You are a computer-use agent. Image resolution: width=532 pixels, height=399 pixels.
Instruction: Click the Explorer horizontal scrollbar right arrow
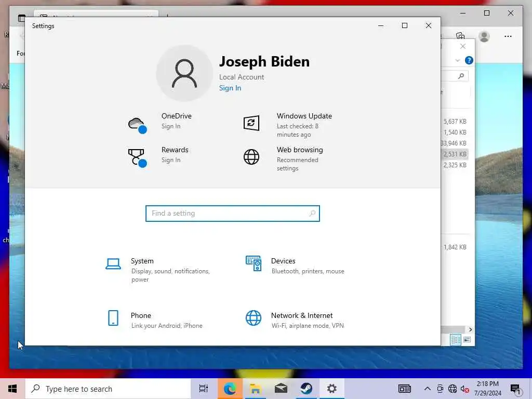pyautogui.click(x=470, y=329)
